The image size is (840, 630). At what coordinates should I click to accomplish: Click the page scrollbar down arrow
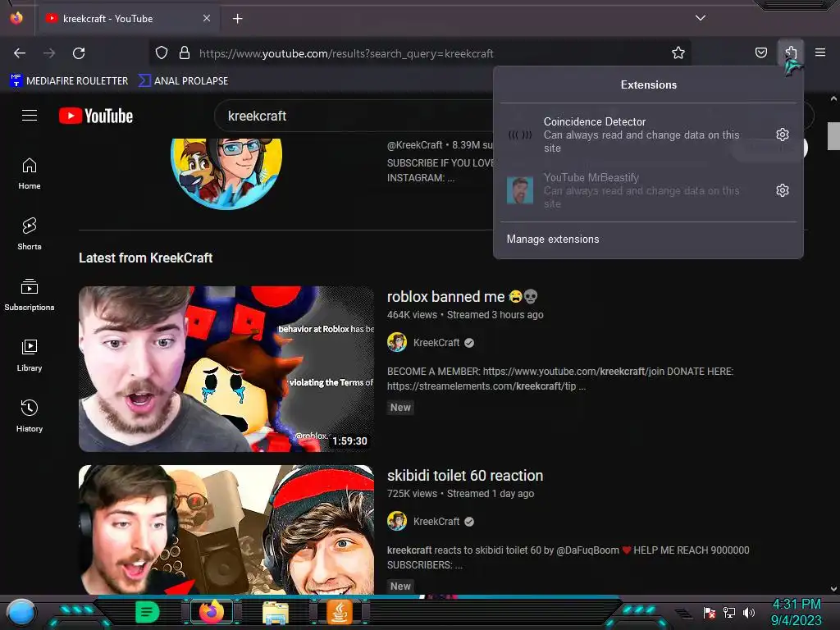tap(833, 589)
